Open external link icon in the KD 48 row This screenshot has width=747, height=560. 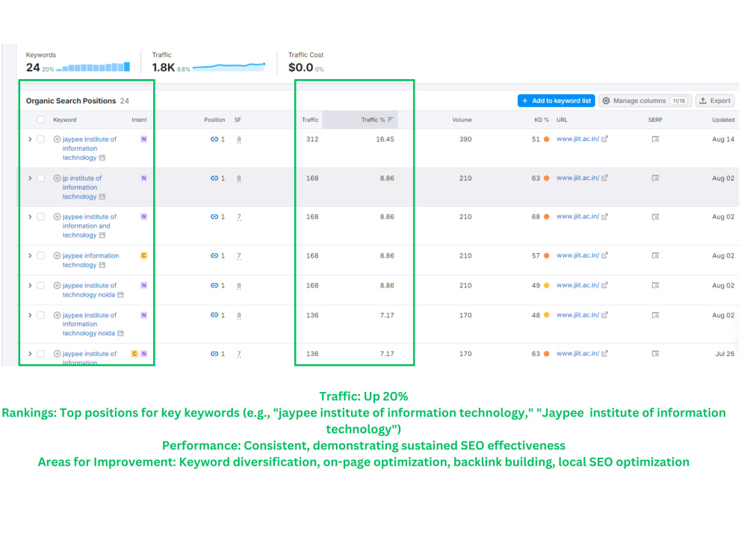604,315
